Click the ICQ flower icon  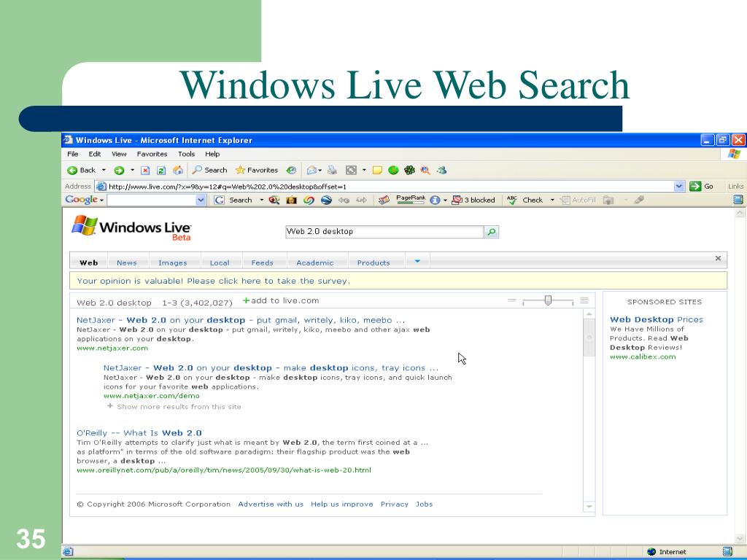tap(409, 170)
